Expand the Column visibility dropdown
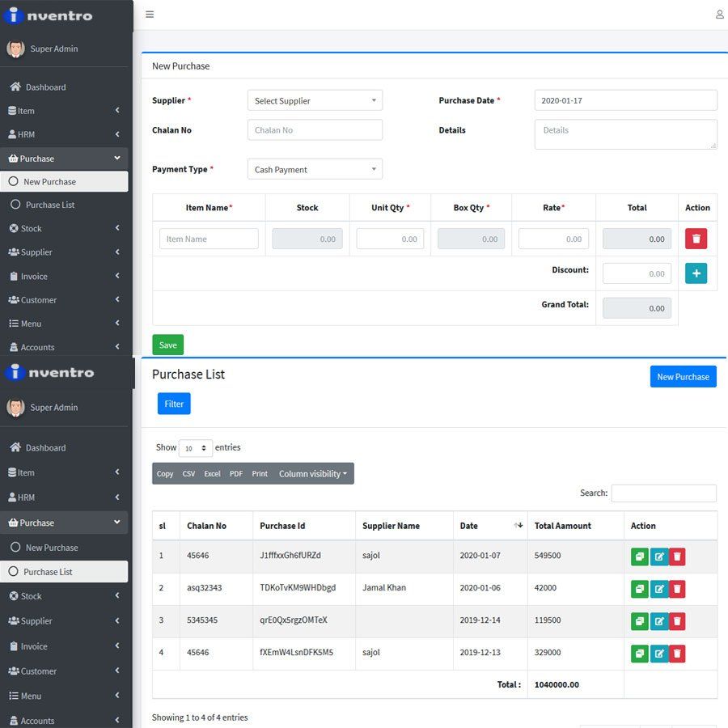Viewport: 728px width, 728px height. coord(312,474)
